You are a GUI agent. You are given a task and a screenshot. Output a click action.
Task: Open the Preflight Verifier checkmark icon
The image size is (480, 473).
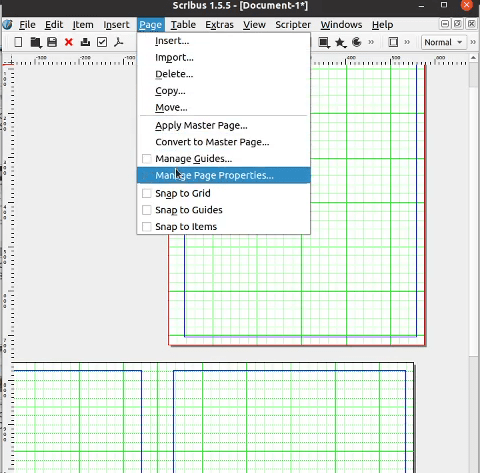click(x=102, y=42)
